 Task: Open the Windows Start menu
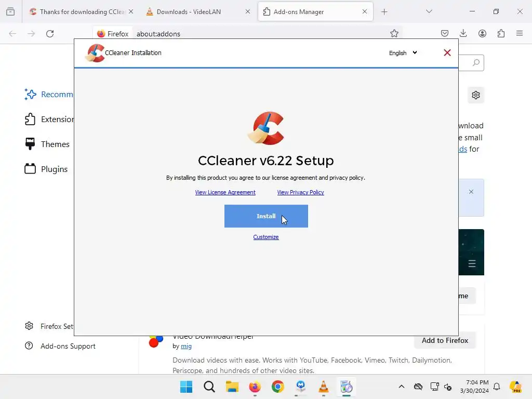(x=187, y=387)
